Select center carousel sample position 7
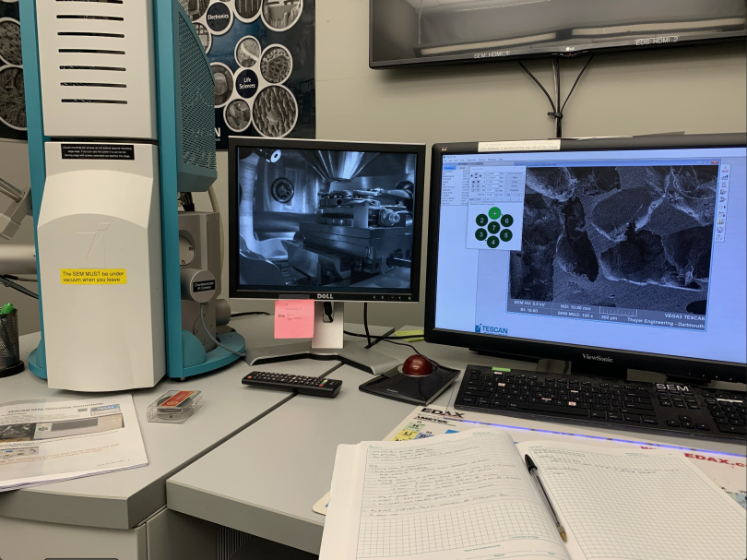The width and height of the screenshot is (747, 560). (494, 228)
